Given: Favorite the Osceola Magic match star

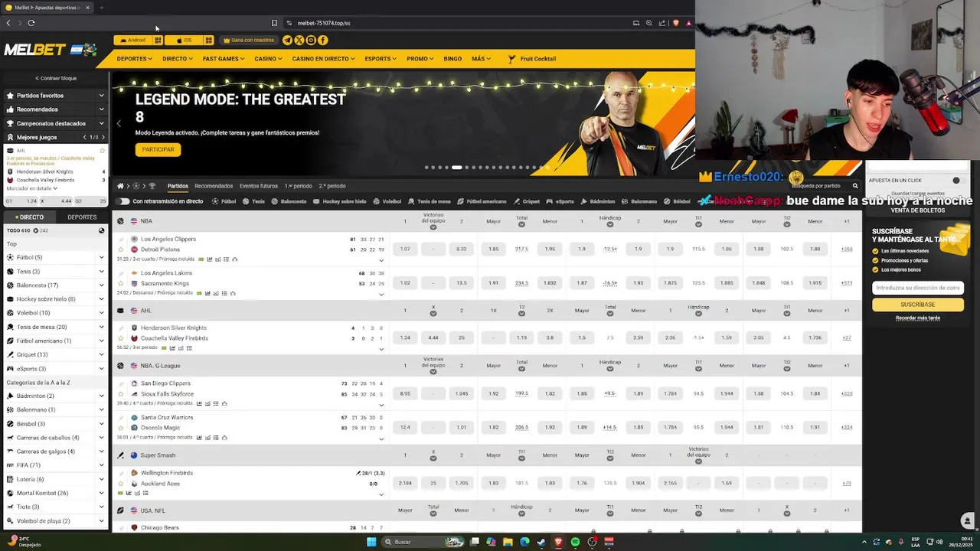Looking at the screenshot, I should point(120,428).
